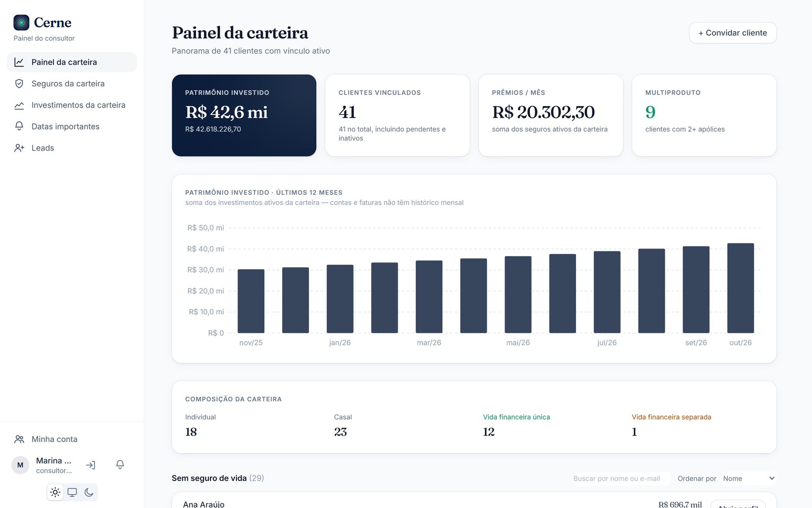Click the set/26 chart bar
Screen dimensions: 812x508
tap(696, 290)
